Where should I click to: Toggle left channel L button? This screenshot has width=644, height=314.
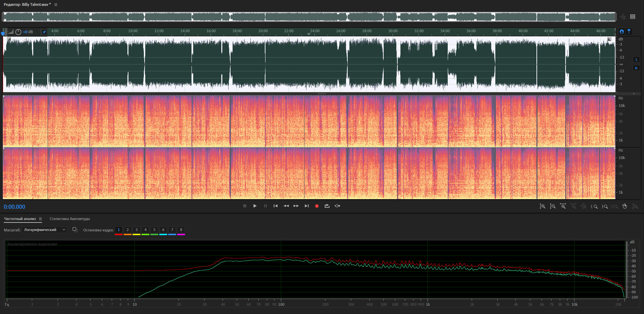pyautogui.click(x=636, y=59)
